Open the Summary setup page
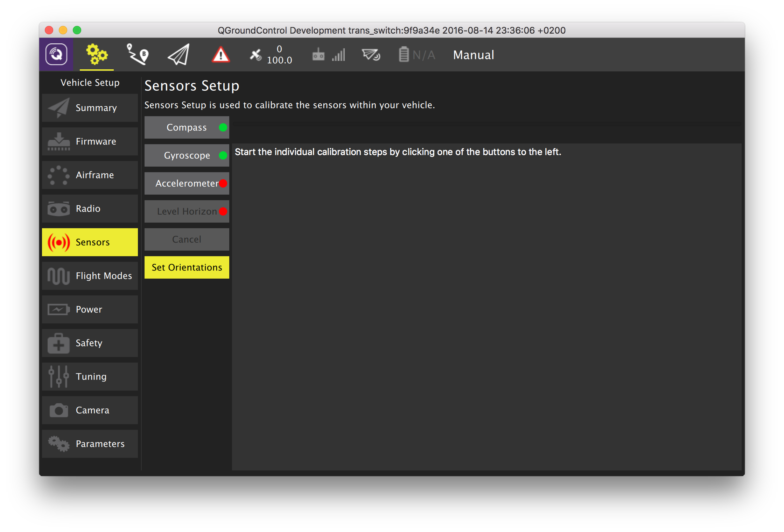Screen dimensions: 784x532 [90, 108]
